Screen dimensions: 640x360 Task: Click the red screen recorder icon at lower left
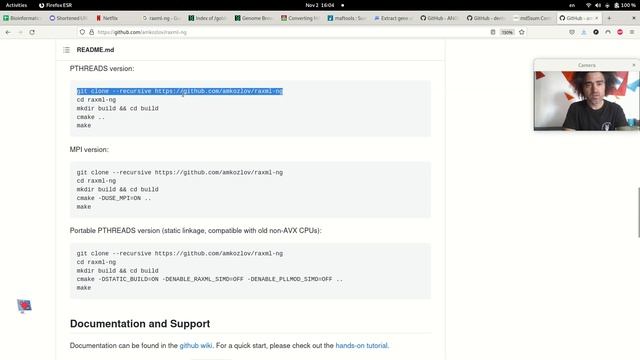point(24,306)
